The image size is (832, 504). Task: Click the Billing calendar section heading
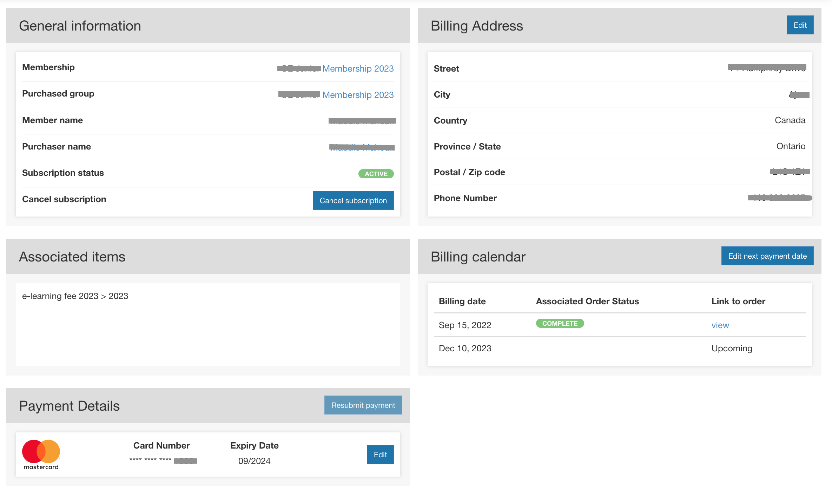tap(478, 257)
